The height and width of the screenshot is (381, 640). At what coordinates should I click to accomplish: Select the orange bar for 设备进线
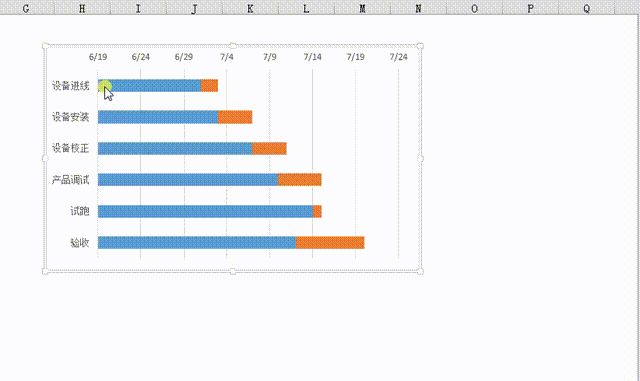[209, 86]
